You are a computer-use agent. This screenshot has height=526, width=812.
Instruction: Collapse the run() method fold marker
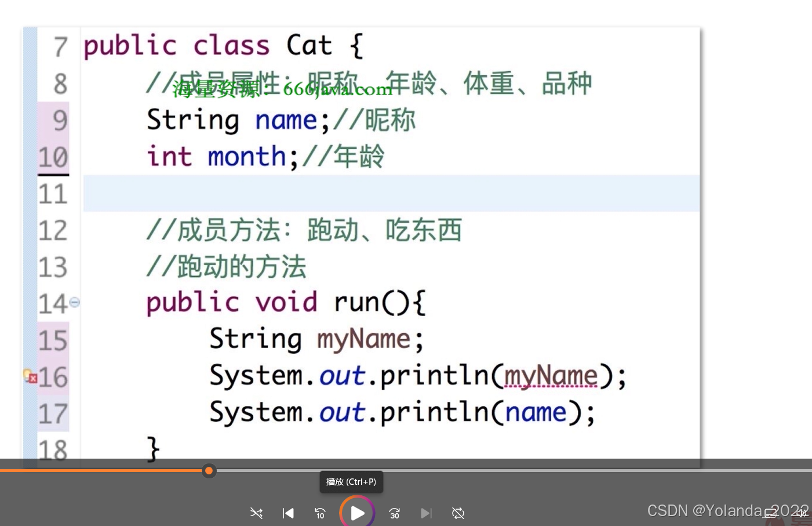click(74, 302)
